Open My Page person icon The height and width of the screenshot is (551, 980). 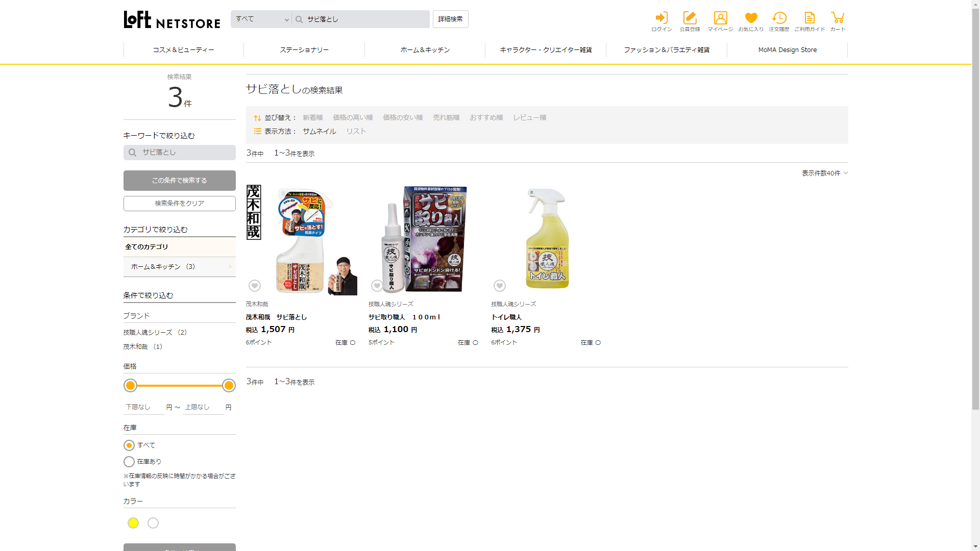[x=720, y=18]
